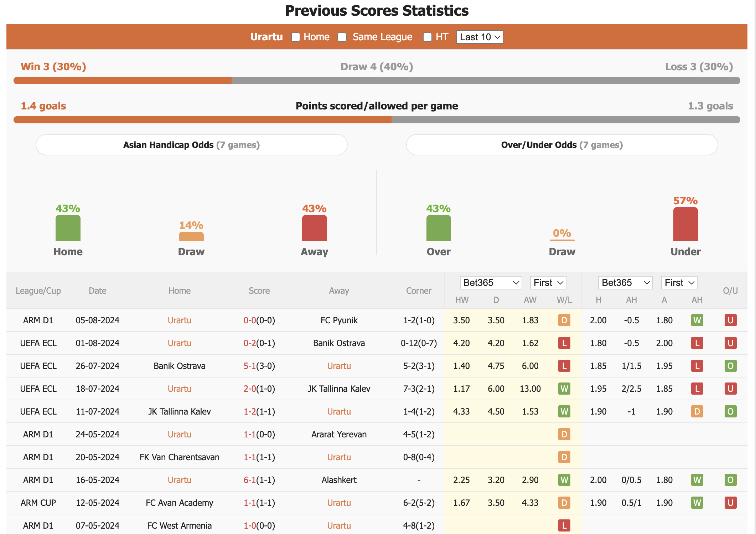The height and width of the screenshot is (534, 756).
Task: Open the First dropdown above W/L column
Action: (548, 283)
